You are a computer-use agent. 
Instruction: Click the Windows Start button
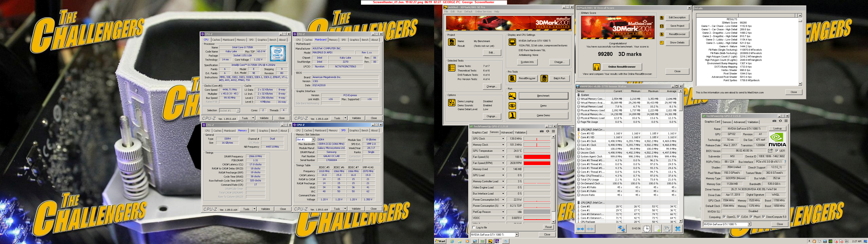(440, 241)
